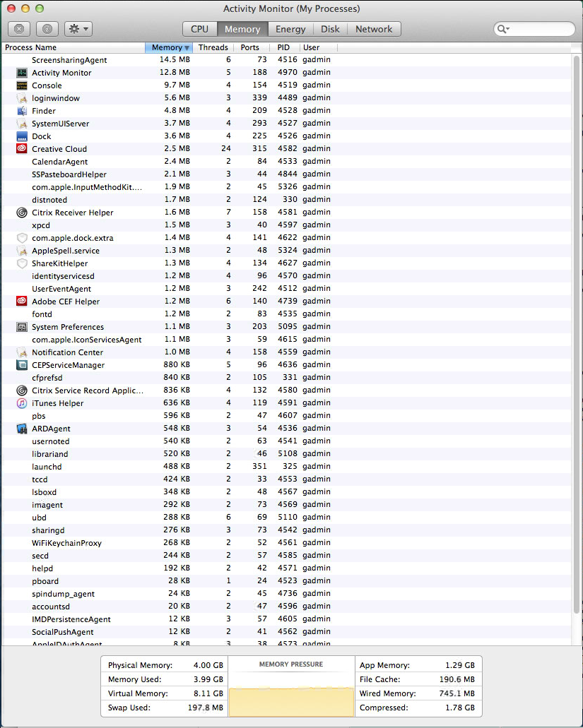Viewport: 583px width, 728px height.
Task: Sort by the Ports column header
Action: click(x=252, y=47)
